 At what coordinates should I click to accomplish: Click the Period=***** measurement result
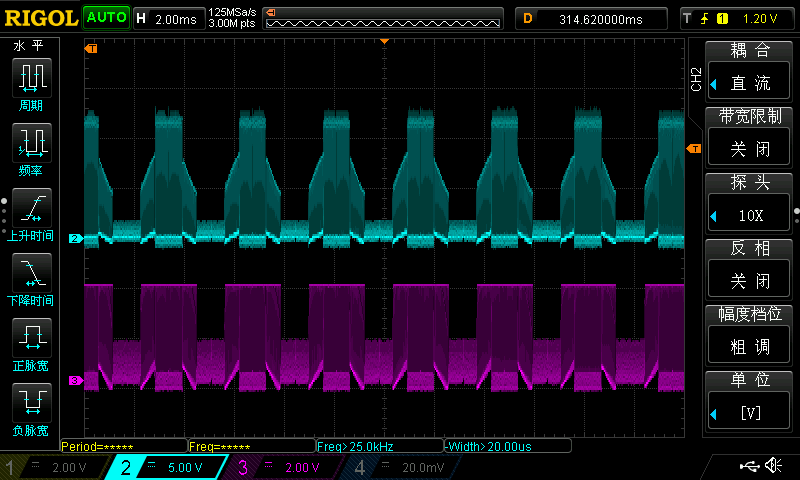click(x=124, y=446)
